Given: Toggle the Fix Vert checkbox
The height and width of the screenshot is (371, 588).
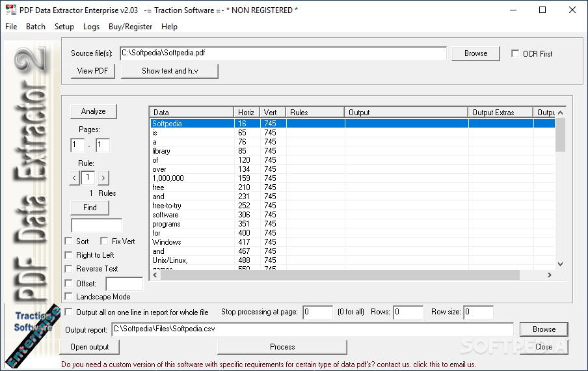Looking at the screenshot, I should [x=104, y=241].
